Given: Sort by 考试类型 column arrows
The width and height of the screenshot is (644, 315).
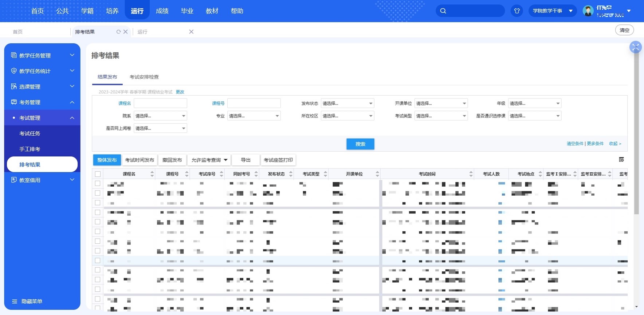Looking at the screenshot, I should [325, 174].
